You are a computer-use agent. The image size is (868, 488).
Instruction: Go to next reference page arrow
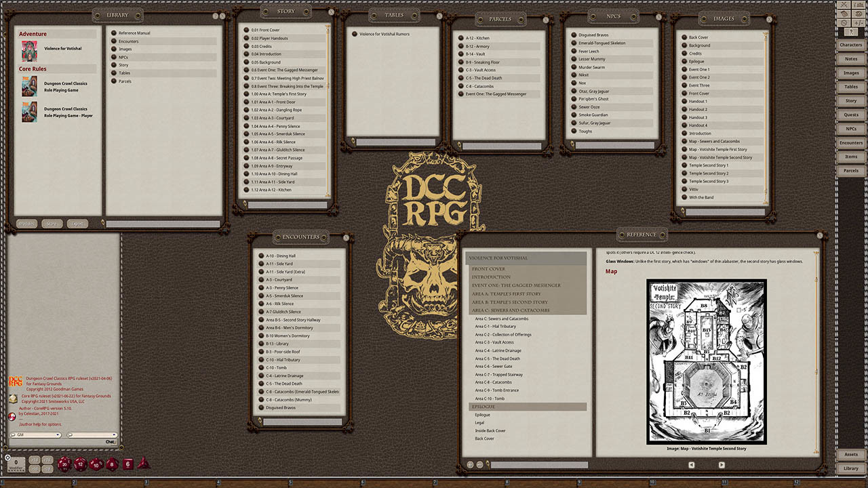pos(721,465)
